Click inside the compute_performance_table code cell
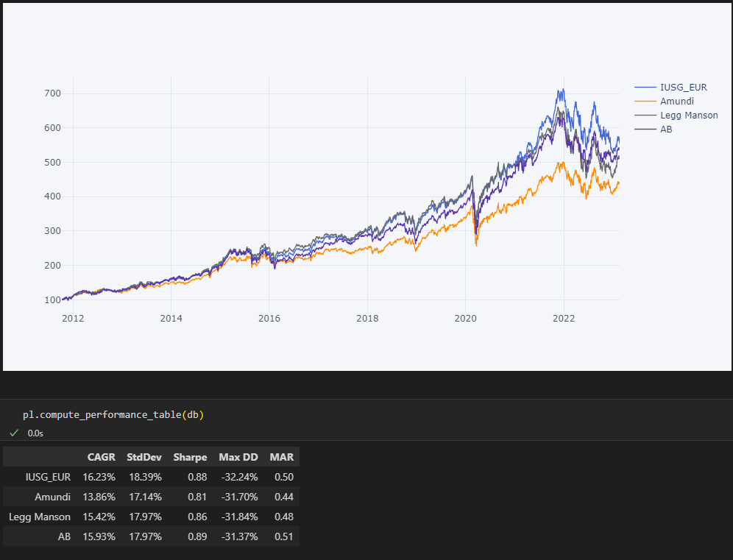 (113, 415)
